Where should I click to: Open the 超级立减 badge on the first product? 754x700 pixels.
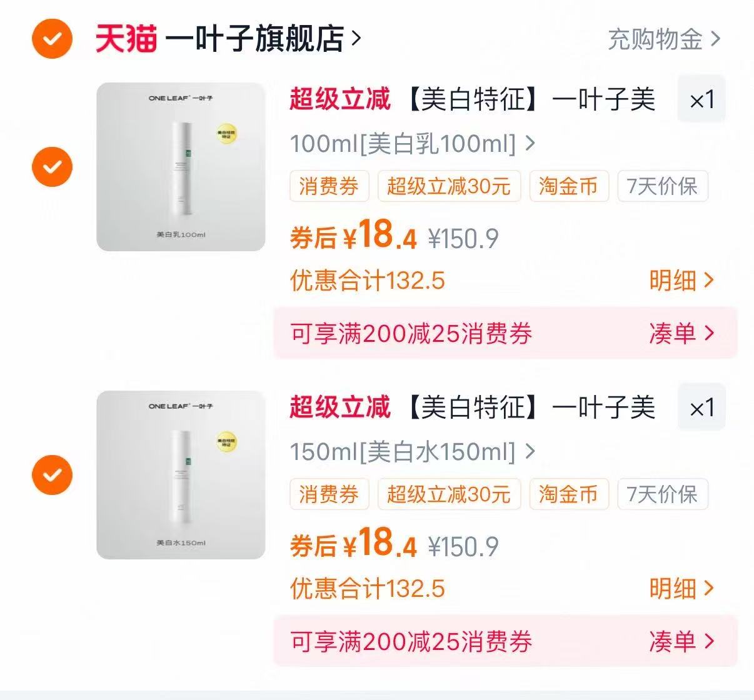pos(339,100)
